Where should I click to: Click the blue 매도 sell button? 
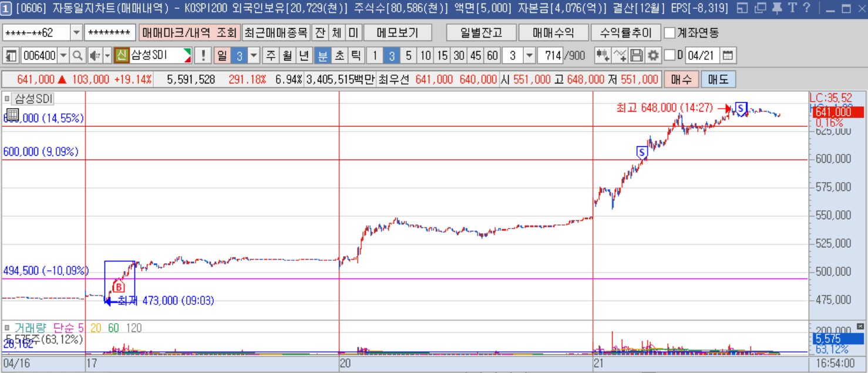[718, 79]
